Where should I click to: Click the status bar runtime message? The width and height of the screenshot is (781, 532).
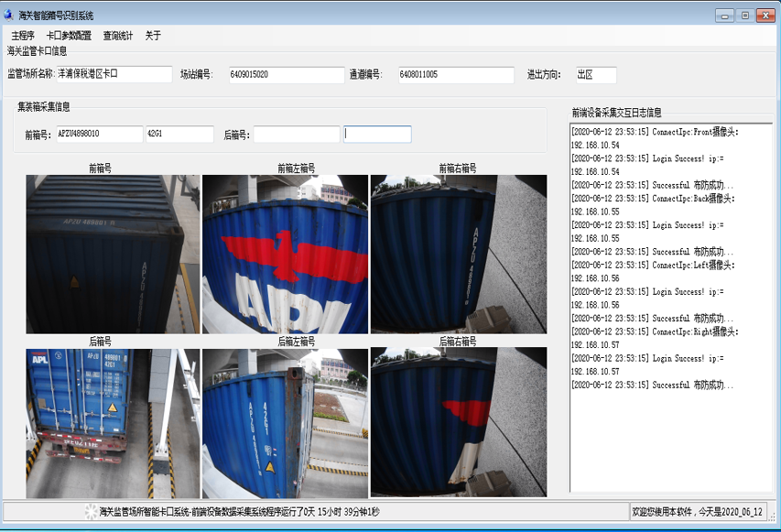point(239,512)
